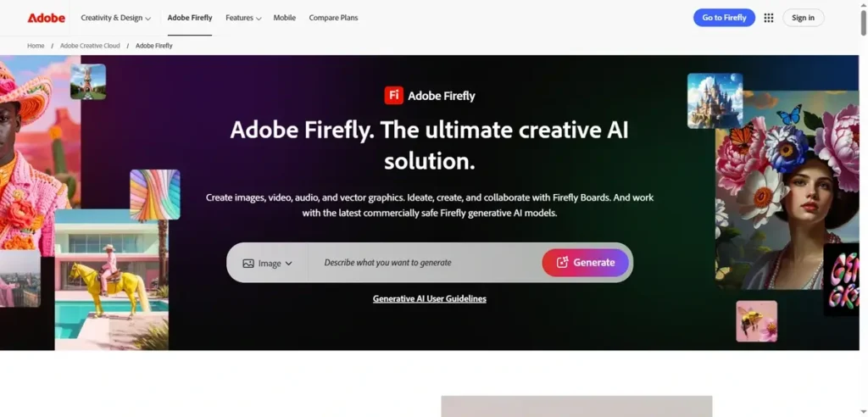Expand the Features dropdown menu
Viewport: 868px width, 417px height.
tap(243, 18)
